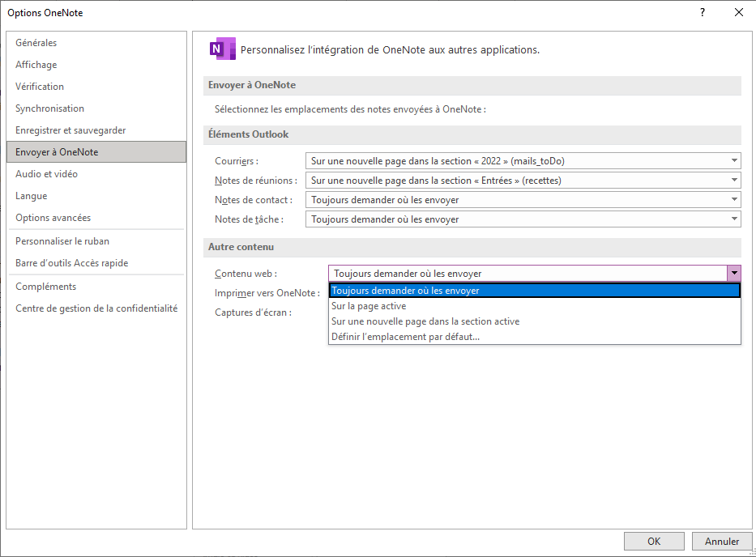Choose Sur la page active option
The height and width of the screenshot is (557, 756).
click(x=535, y=306)
